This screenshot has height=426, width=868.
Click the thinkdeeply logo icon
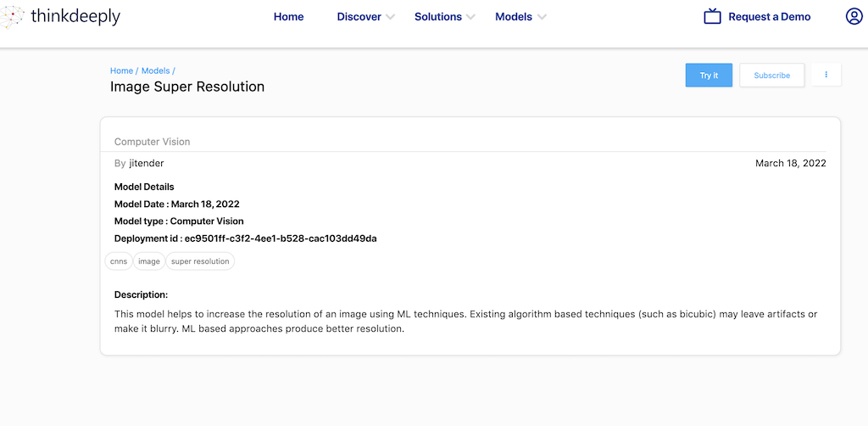tap(13, 17)
